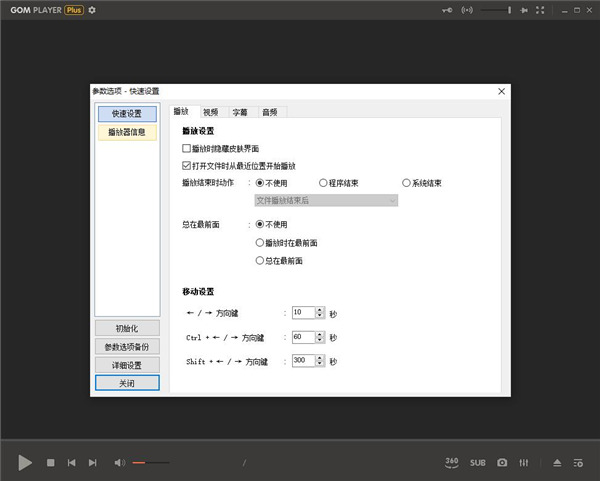Image resolution: width=600 pixels, height=481 pixels.
Task: Open 详细设置 button
Action: (x=127, y=365)
